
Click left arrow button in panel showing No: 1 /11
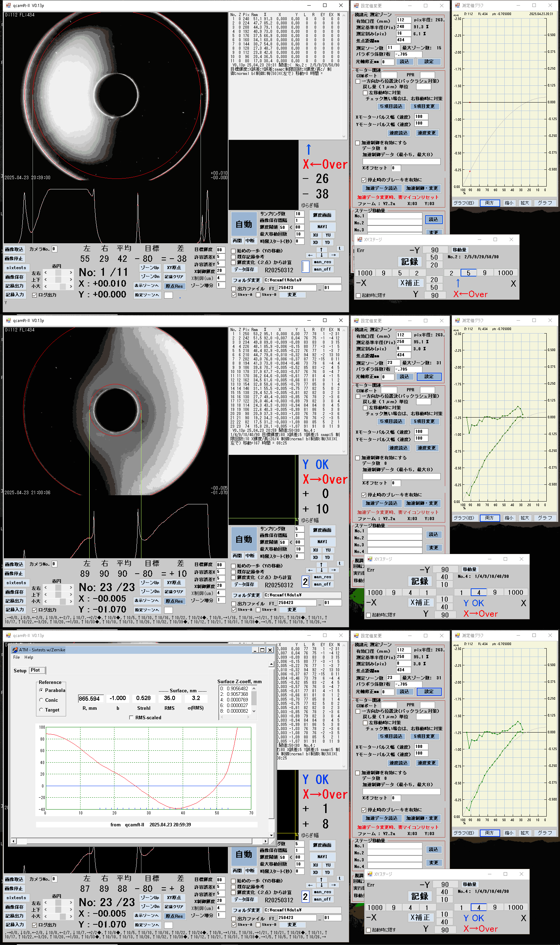[310, 255]
